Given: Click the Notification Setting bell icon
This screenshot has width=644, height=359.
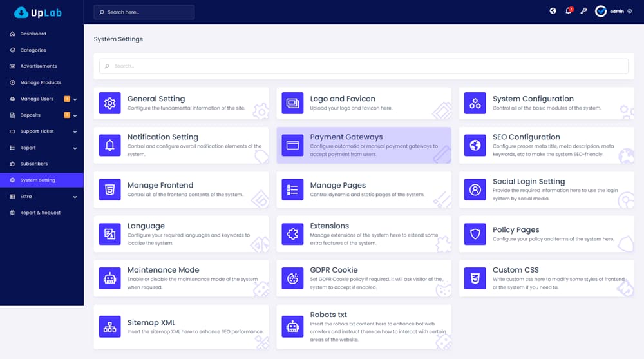Looking at the screenshot, I should [x=109, y=145].
